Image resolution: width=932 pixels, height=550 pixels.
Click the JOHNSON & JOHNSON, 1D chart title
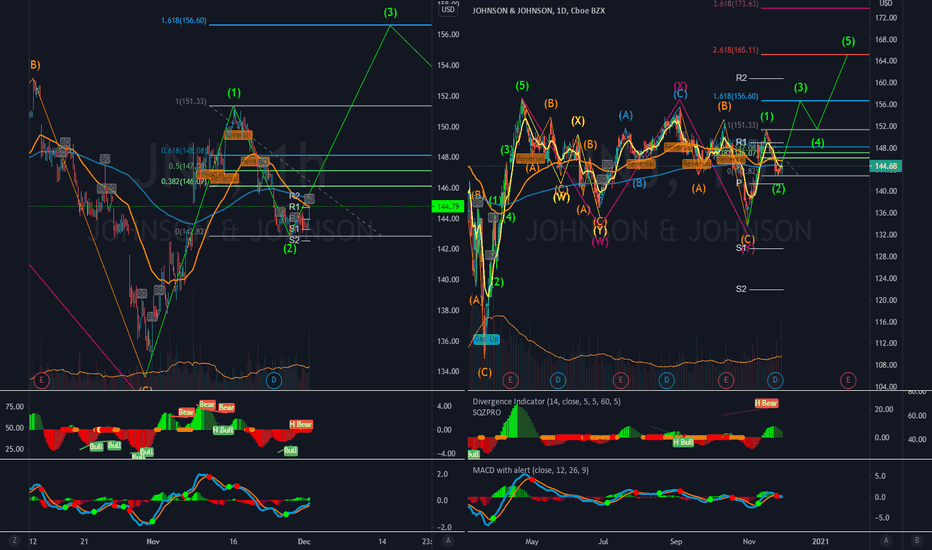pyautogui.click(x=538, y=11)
